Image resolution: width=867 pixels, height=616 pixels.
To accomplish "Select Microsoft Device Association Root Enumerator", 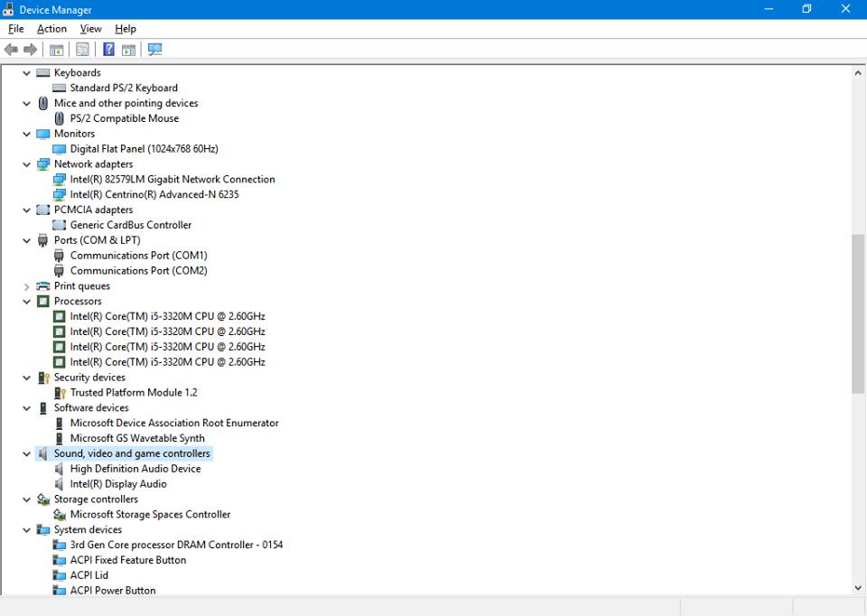I will 174,423.
